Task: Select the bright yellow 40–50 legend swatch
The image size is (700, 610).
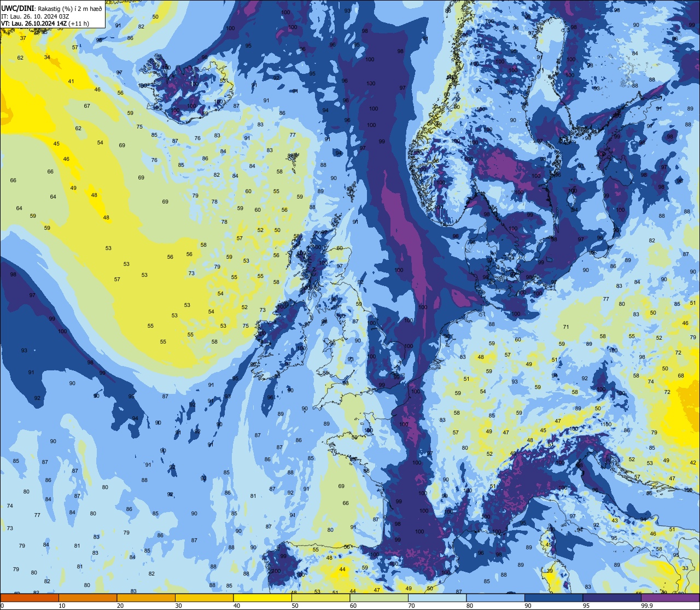Action: [x=262, y=597]
